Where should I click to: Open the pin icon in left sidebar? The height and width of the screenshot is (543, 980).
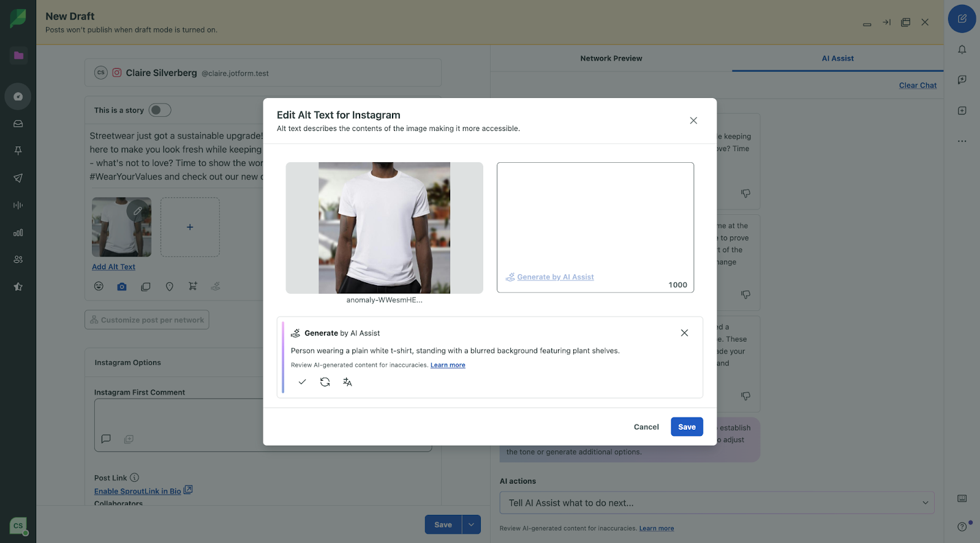click(18, 151)
